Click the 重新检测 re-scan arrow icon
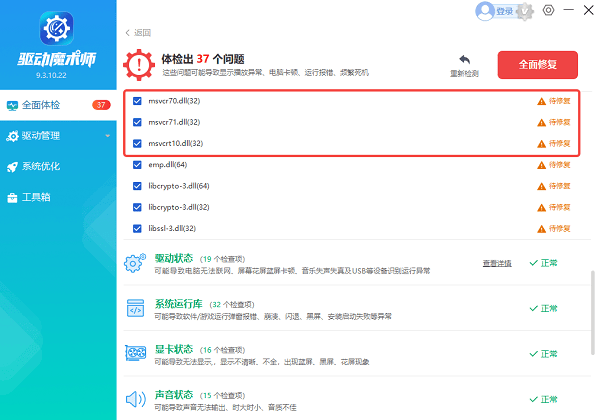The image size is (600, 420). [464, 60]
